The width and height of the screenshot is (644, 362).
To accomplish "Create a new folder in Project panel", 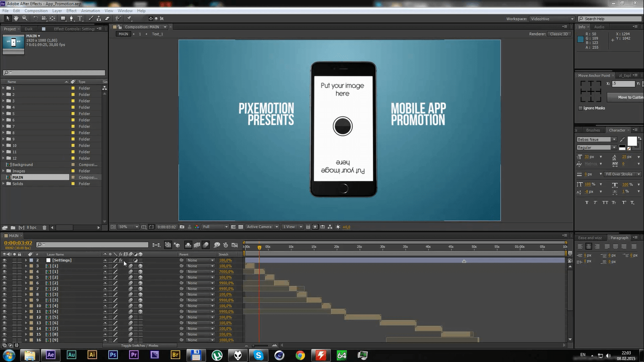I will coord(13,227).
